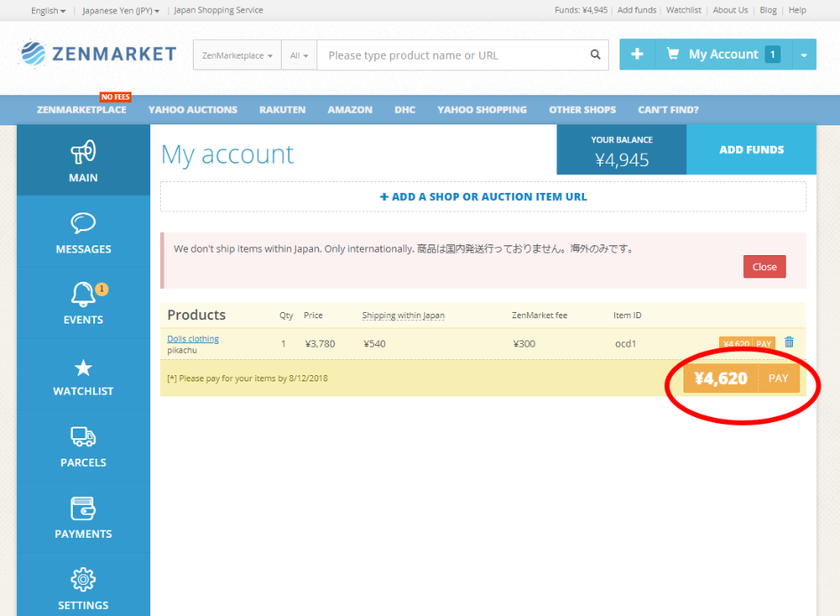The height and width of the screenshot is (616, 840).
Task: Click the shopping cart icon
Action: [672, 53]
